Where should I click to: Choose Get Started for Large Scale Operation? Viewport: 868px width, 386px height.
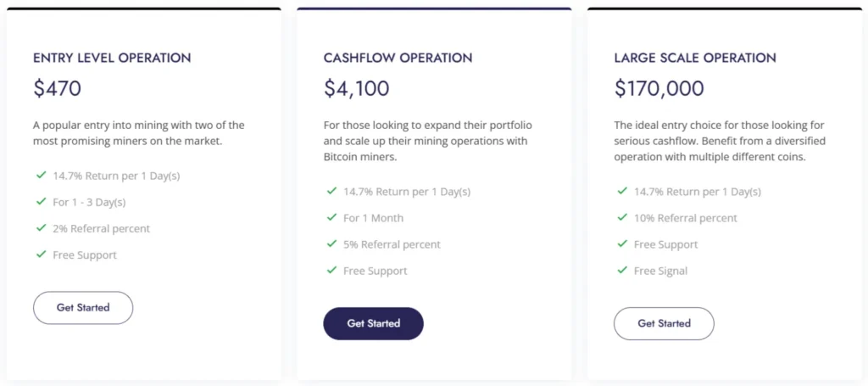(664, 323)
